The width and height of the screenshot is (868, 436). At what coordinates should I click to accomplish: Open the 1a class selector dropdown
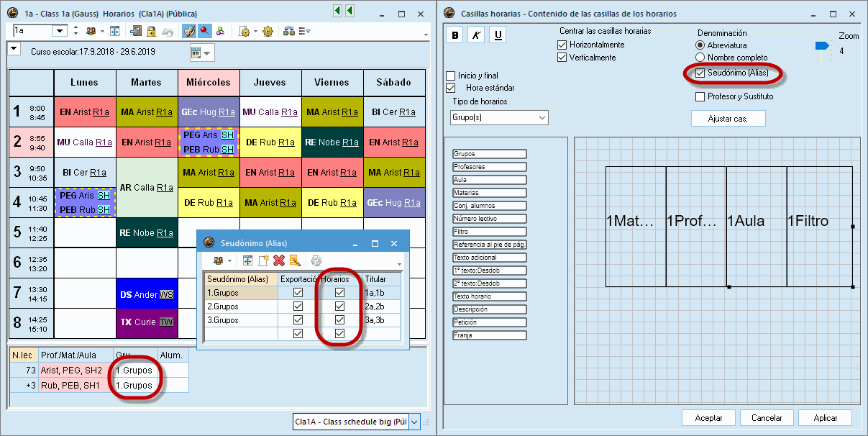tap(60, 31)
